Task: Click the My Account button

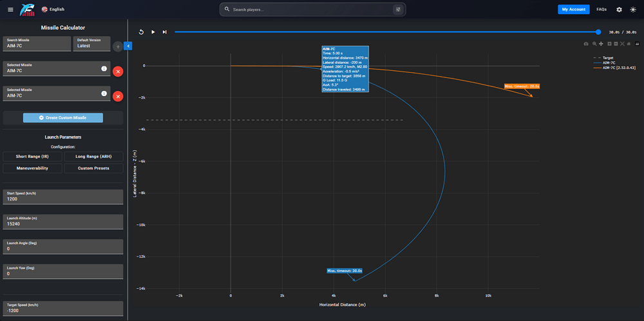Action: pos(573,10)
